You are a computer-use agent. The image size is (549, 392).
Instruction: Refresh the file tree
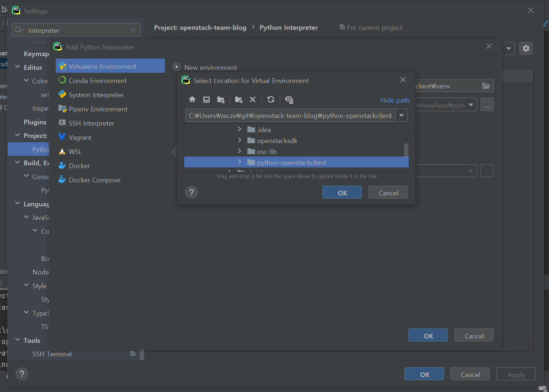coord(271,99)
